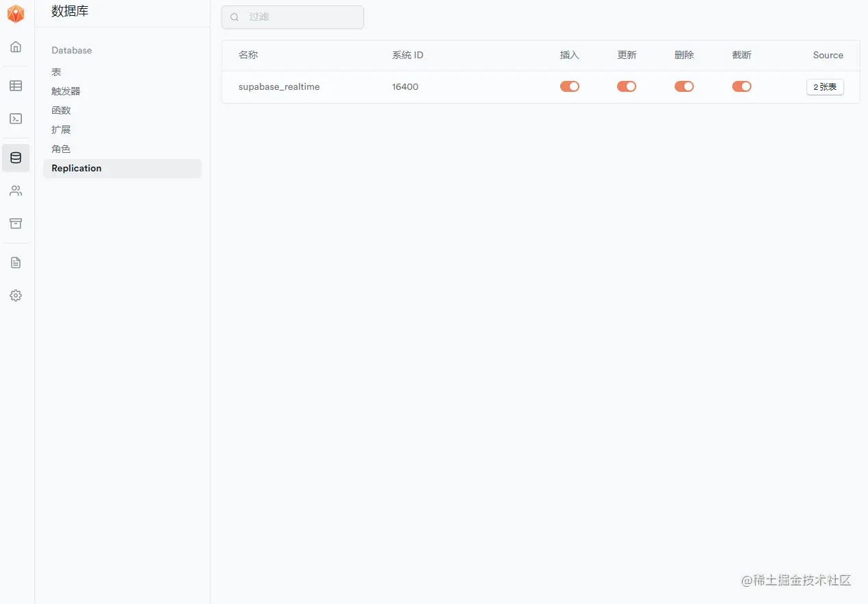Click the 删除 column header
The width and height of the screenshot is (868, 604).
(x=684, y=55)
